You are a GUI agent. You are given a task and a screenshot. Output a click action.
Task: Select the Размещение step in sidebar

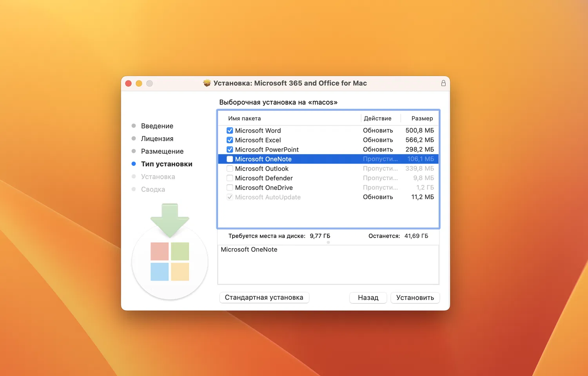(x=162, y=151)
